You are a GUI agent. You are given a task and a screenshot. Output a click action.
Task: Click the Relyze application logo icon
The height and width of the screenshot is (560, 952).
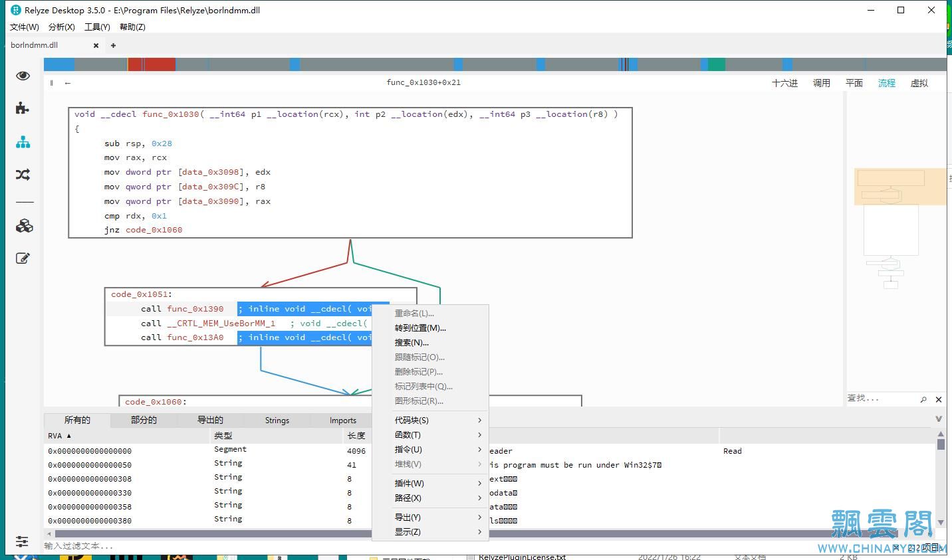16,10
